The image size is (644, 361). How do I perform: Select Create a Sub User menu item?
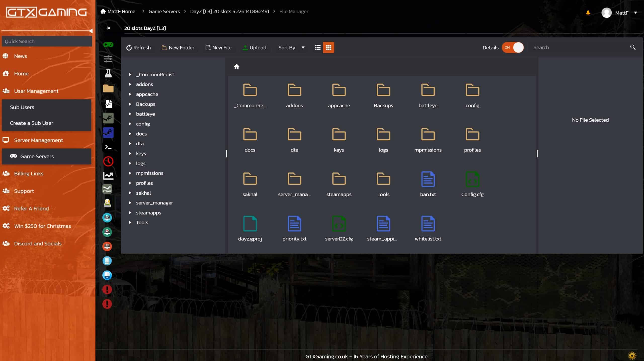(x=31, y=123)
